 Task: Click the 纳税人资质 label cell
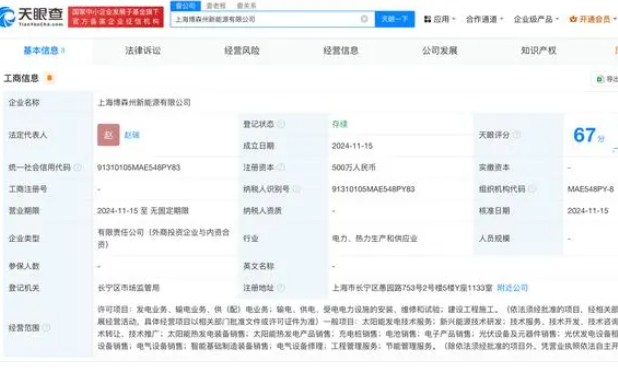(262, 211)
